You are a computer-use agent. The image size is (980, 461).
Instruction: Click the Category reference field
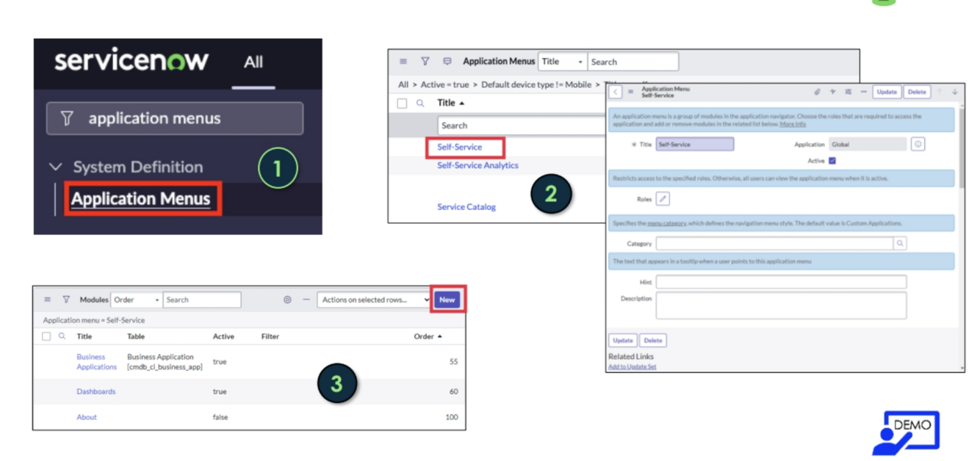(775, 243)
